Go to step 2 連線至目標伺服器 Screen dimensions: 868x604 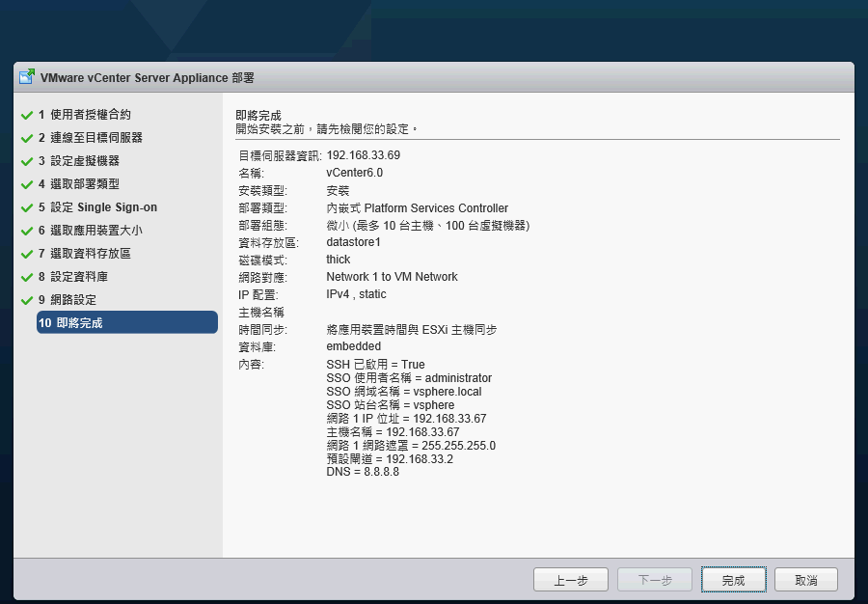point(91,138)
